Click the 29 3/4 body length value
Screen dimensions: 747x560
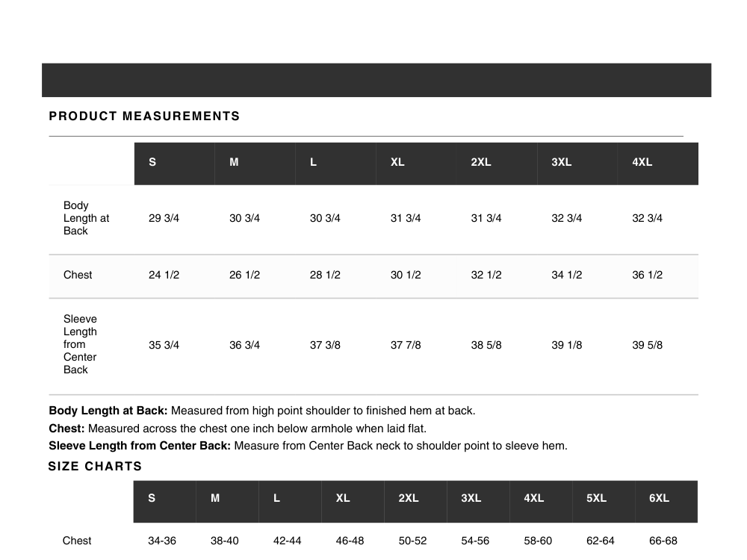pos(164,218)
